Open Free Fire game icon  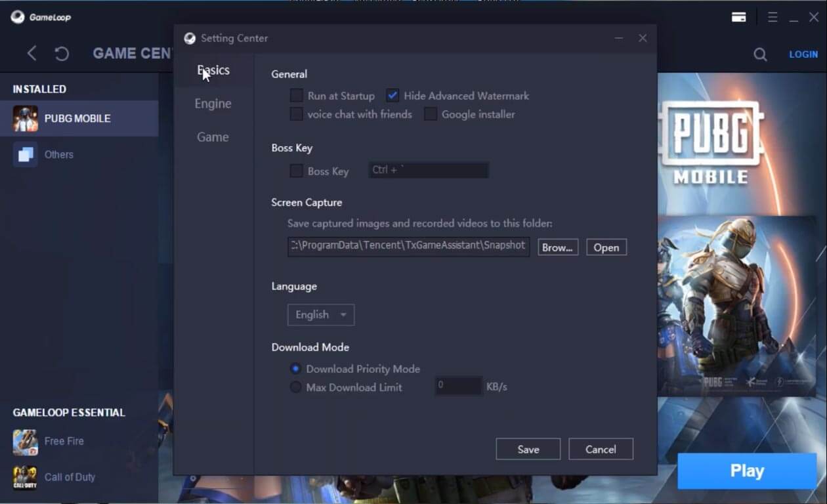(x=26, y=442)
